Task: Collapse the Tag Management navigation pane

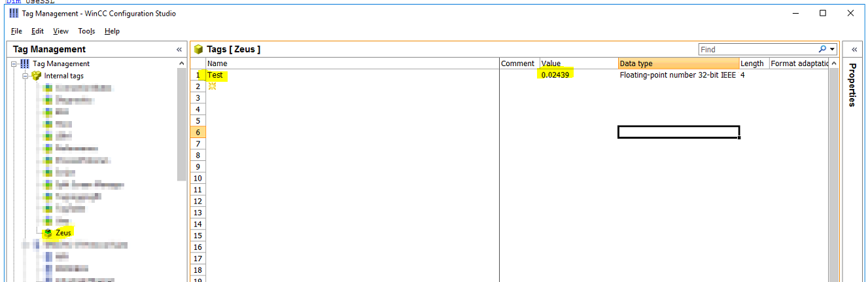Action: [x=179, y=49]
